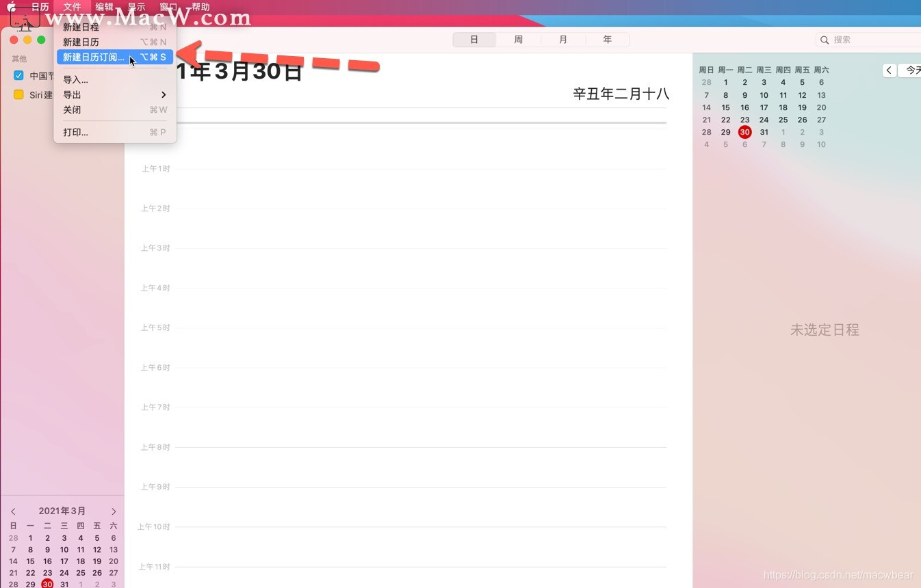This screenshot has height=588, width=921.
Task: Click the 辛丑年二月十八 lunar date text
Action: pyautogui.click(x=621, y=94)
